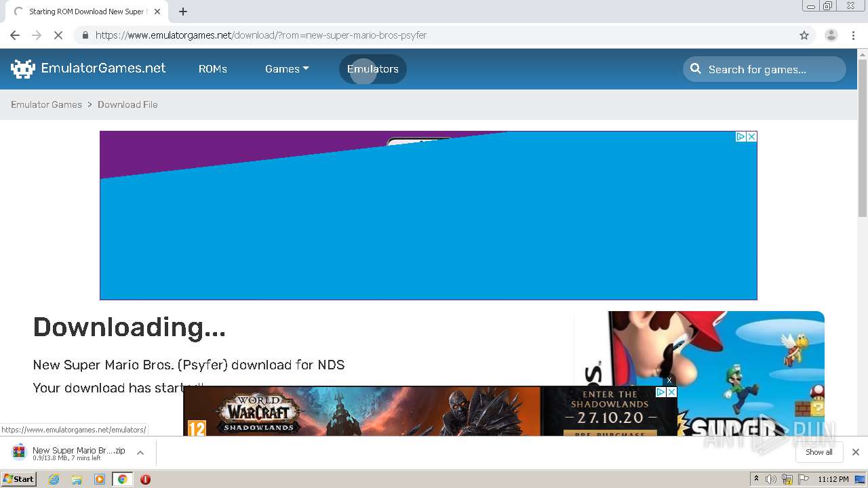Open the Windows Start menu
The image size is (868, 488).
click(18, 479)
